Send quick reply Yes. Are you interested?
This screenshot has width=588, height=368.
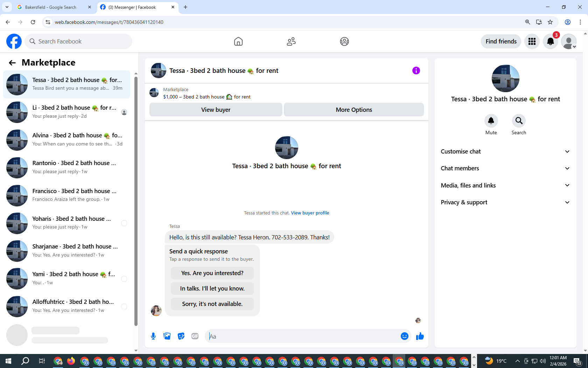click(x=212, y=273)
